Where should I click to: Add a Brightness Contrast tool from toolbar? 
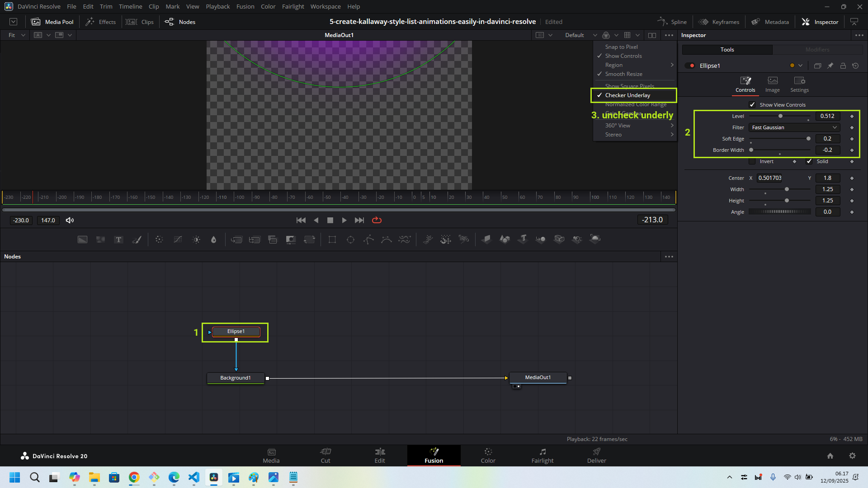coord(196,239)
